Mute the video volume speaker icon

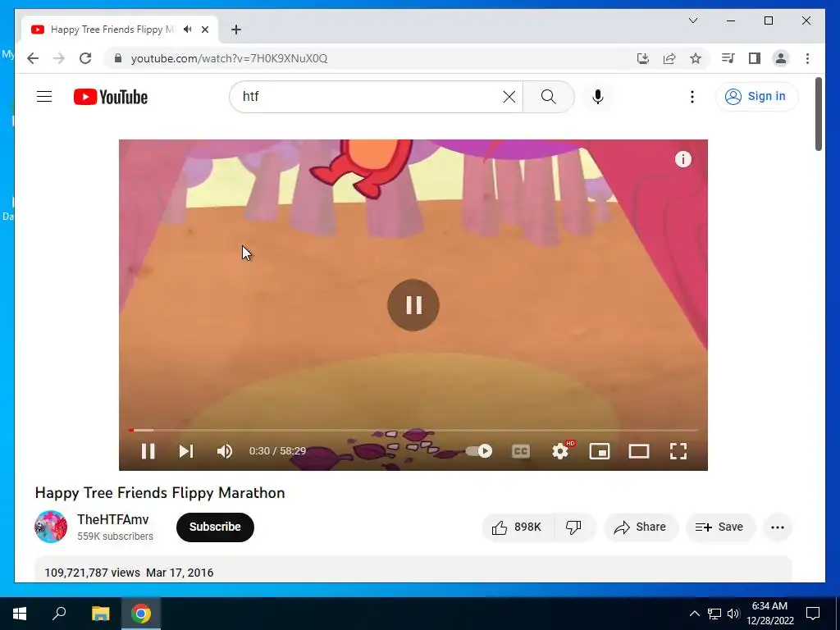click(x=225, y=451)
